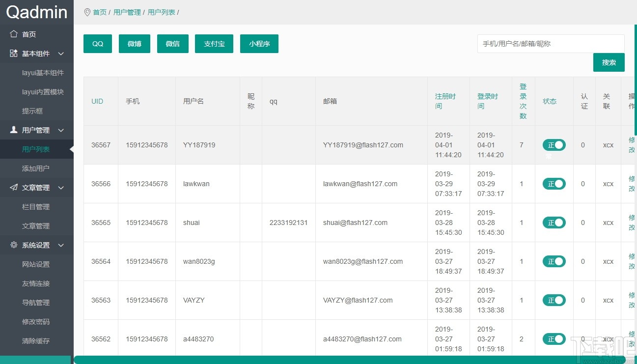Click the 微博 filter button

click(x=135, y=44)
